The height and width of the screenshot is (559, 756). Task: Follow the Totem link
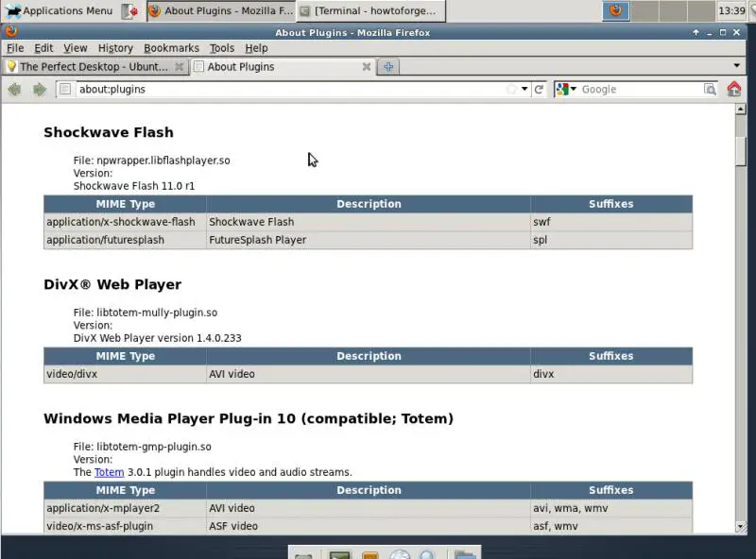coord(109,472)
